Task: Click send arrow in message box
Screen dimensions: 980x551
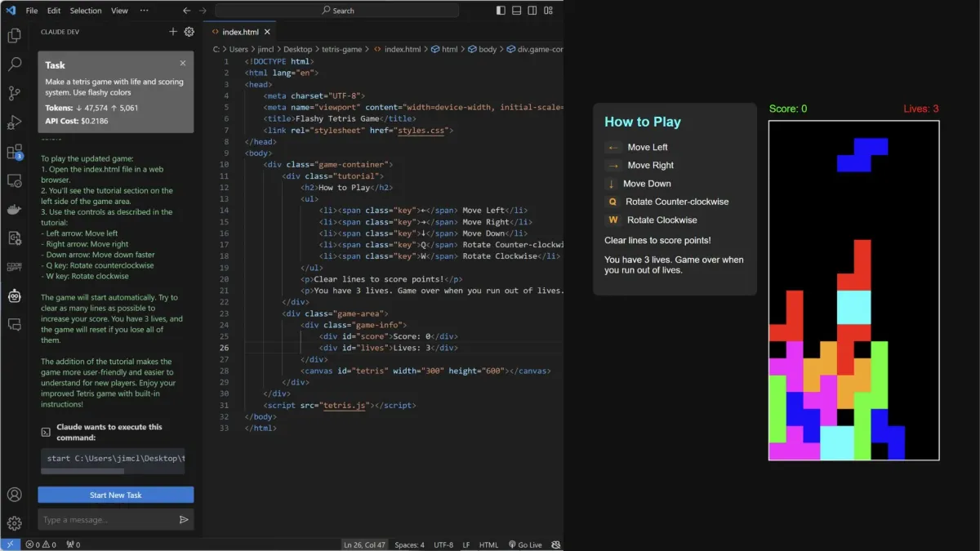Action: click(184, 520)
